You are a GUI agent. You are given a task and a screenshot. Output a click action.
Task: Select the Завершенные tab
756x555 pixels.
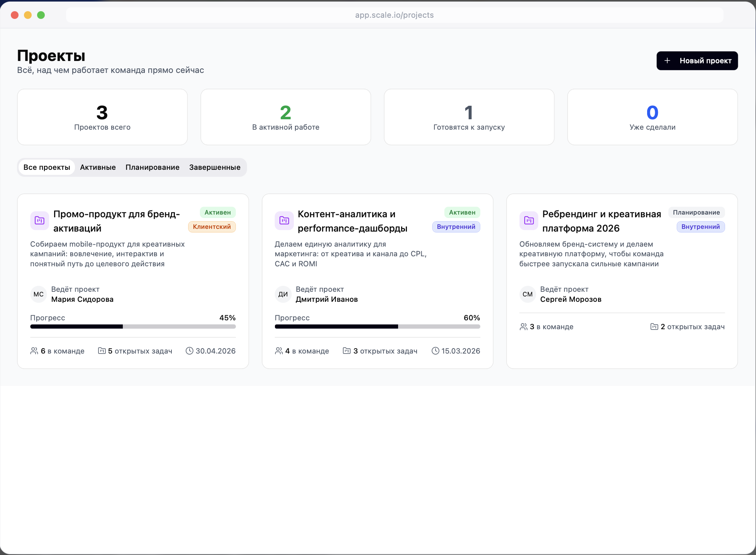click(215, 167)
